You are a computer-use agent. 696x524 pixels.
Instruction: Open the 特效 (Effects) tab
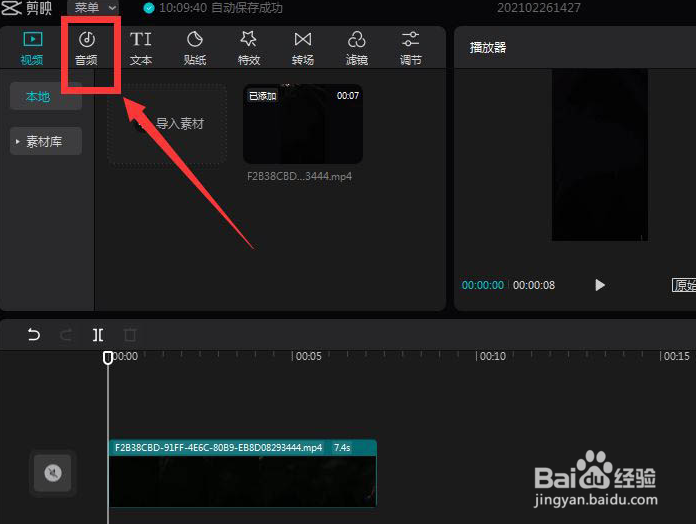pyautogui.click(x=249, y=48)
